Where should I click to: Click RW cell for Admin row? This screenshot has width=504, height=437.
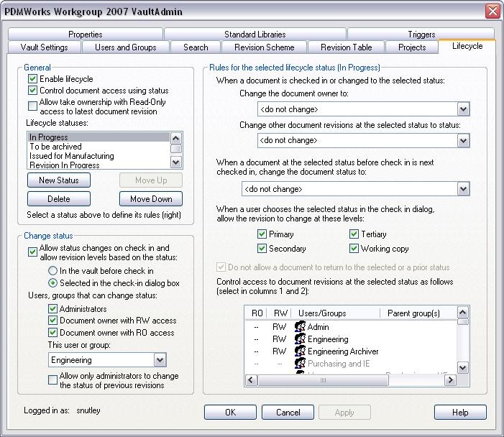point(279,327)
